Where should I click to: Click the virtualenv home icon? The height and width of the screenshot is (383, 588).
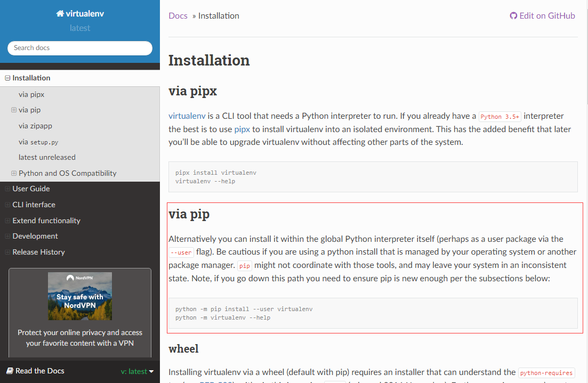pyautogui.click(x=60, y=14)
